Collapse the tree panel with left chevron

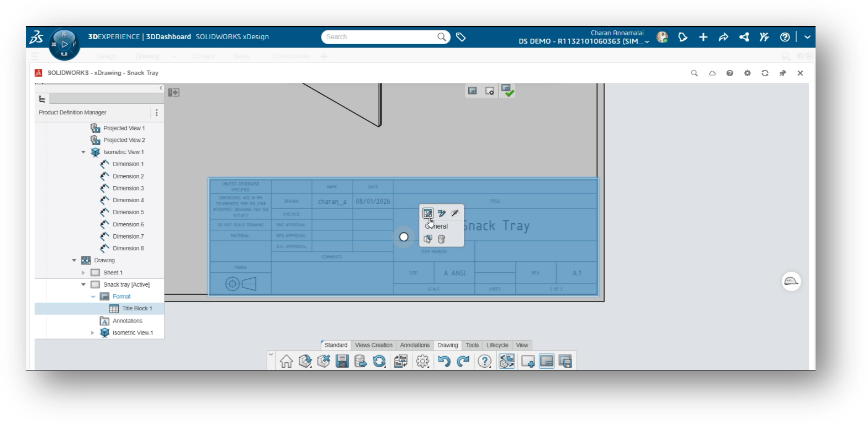[x=161, y=88]
